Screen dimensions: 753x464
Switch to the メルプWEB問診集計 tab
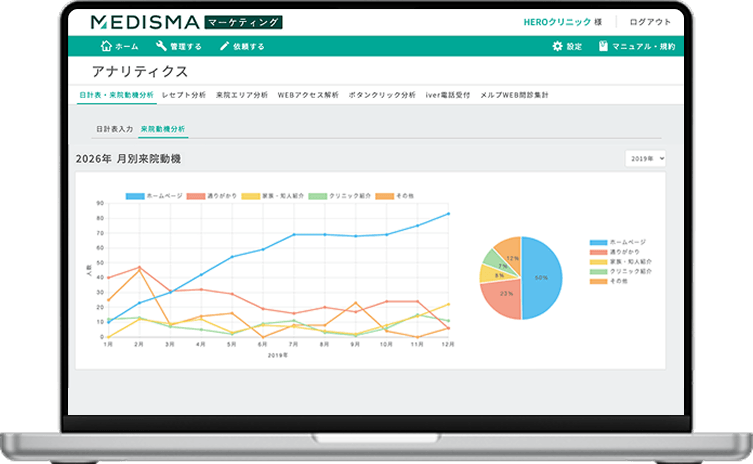click(x=514, y=95)
